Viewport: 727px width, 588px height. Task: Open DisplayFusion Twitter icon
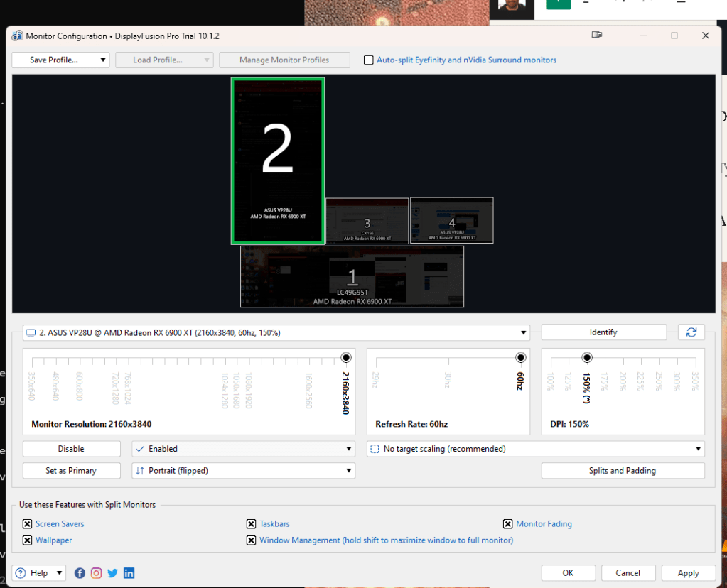coord(112,573)
